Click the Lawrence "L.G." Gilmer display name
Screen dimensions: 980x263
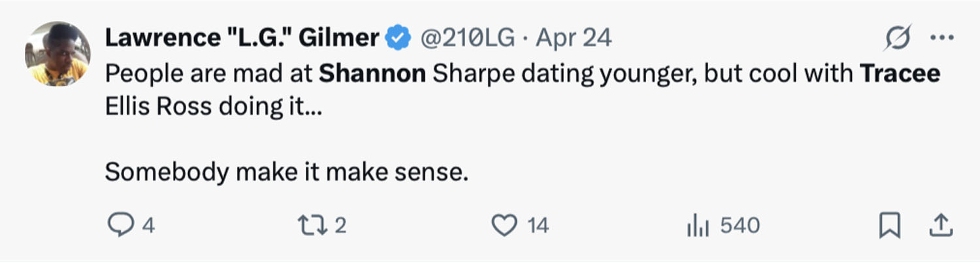[242, 39]
